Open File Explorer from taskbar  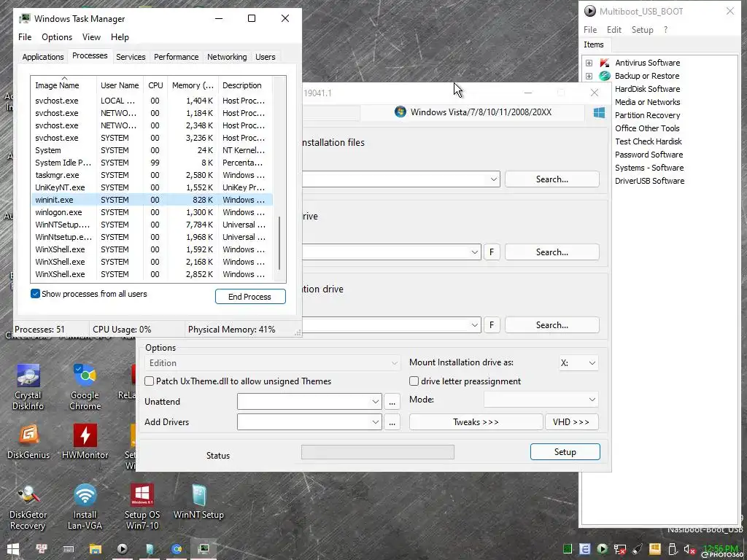tap(96, 549)
